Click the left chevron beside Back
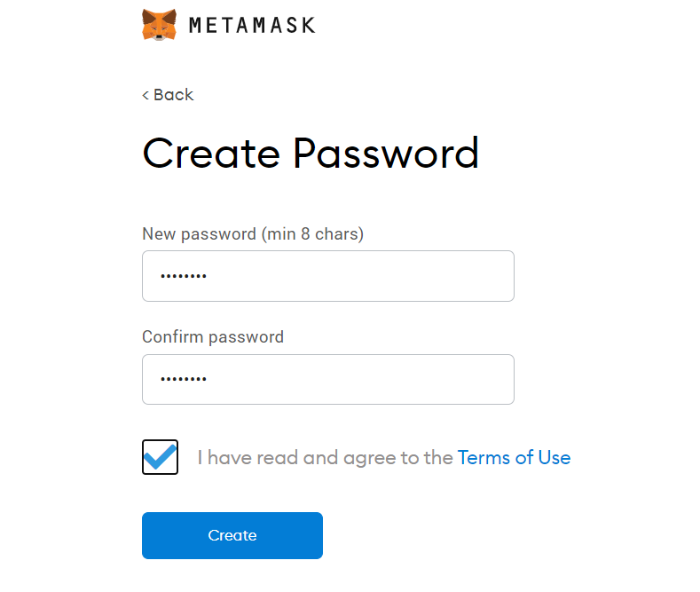The width and height of the screenshot is (700, 592). (x=146, y=95)
